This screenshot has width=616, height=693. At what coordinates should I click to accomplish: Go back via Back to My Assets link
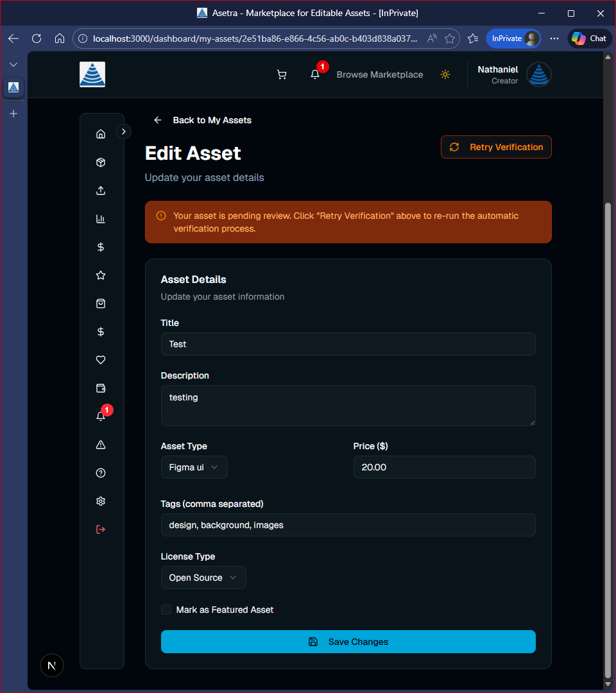(203, 120)
